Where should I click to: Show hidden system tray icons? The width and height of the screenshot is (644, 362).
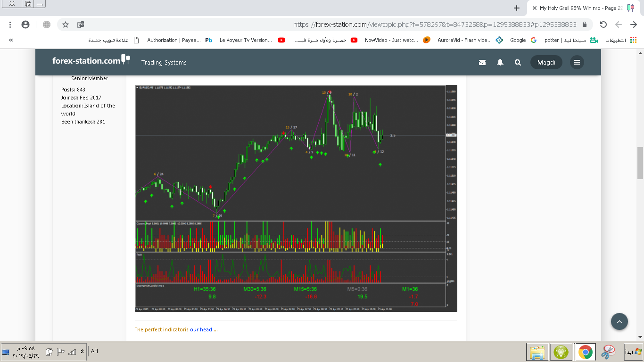tap(83, 352)
